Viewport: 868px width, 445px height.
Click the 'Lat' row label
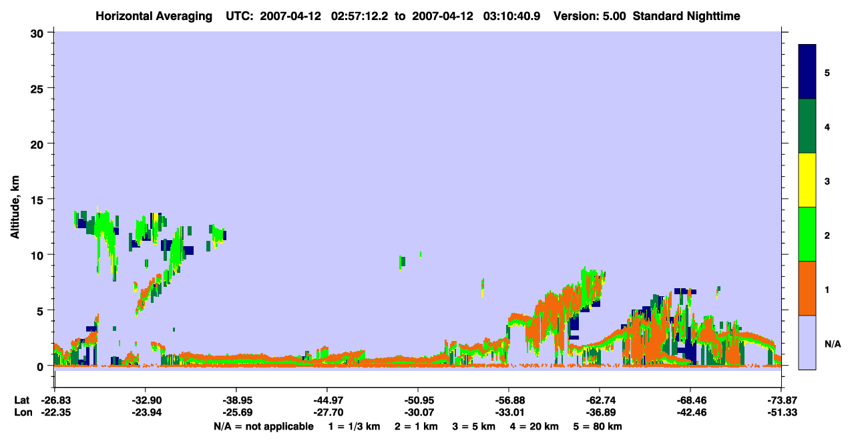pyautogui.click(x=21, y=400)
